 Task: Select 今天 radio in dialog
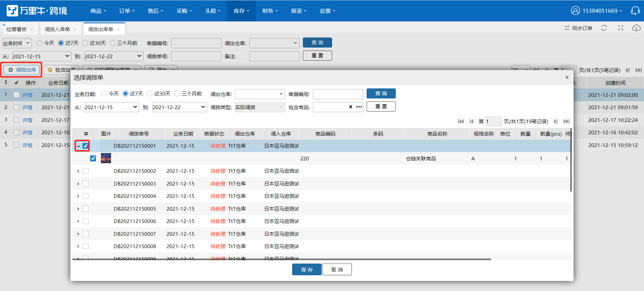pyautogui.click(x=104, y=93)
